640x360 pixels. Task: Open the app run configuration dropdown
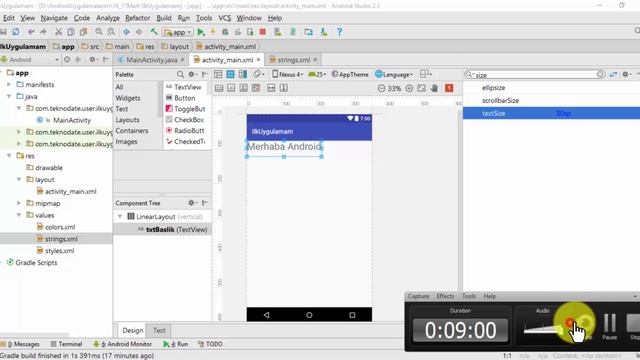[x=178, y=32]
